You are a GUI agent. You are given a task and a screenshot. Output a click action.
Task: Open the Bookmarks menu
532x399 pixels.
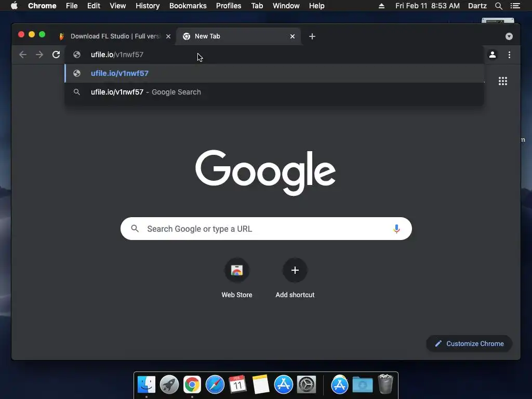click(x=188, y=6)
